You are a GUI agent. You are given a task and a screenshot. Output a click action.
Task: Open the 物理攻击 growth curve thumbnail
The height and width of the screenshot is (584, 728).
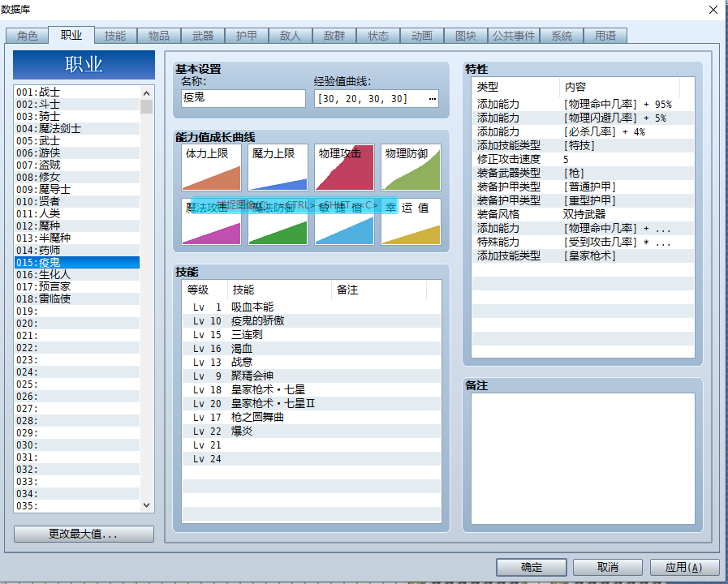[344, 167]
